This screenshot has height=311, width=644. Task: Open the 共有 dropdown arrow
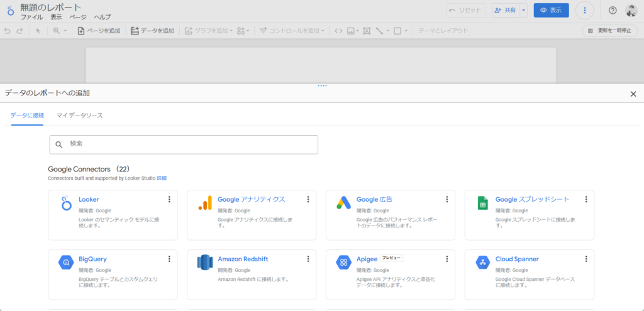[x=523, y=11]
